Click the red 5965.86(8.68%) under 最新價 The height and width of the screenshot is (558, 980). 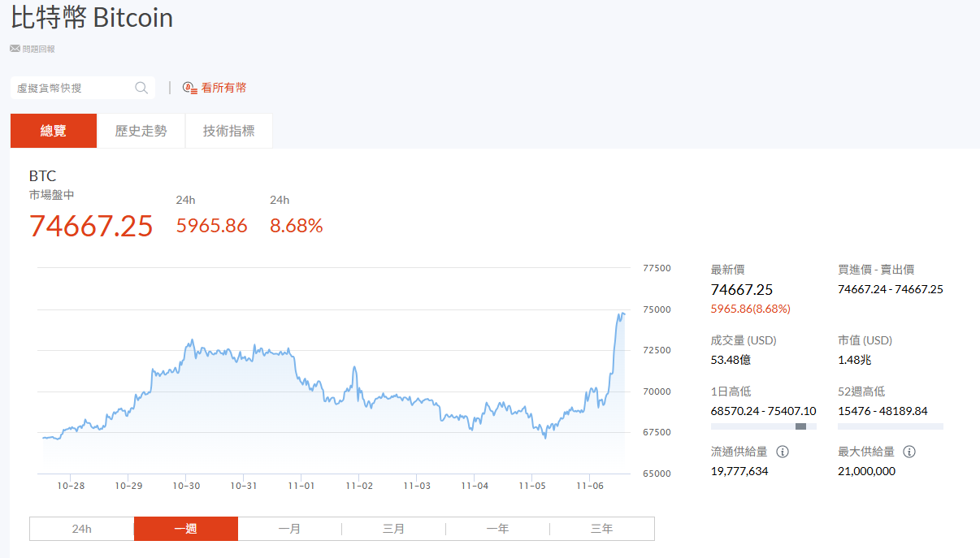tap(751, 309)
